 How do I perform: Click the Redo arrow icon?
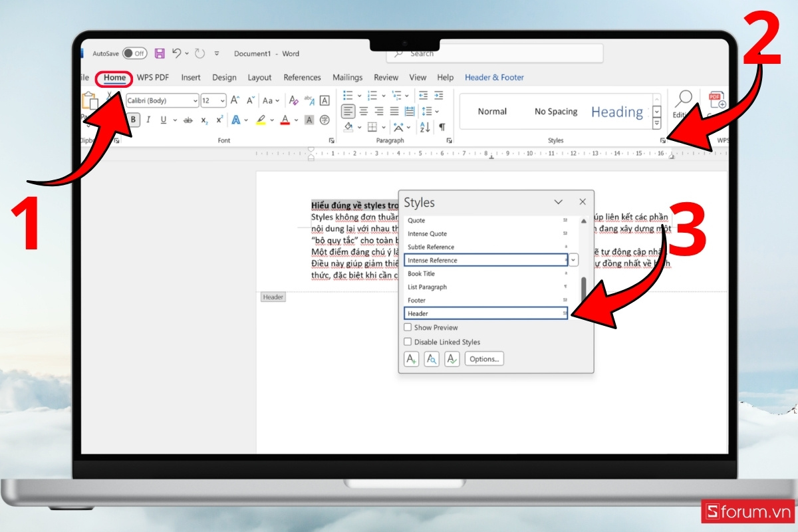pyautogui.click(x=200, y=53)
